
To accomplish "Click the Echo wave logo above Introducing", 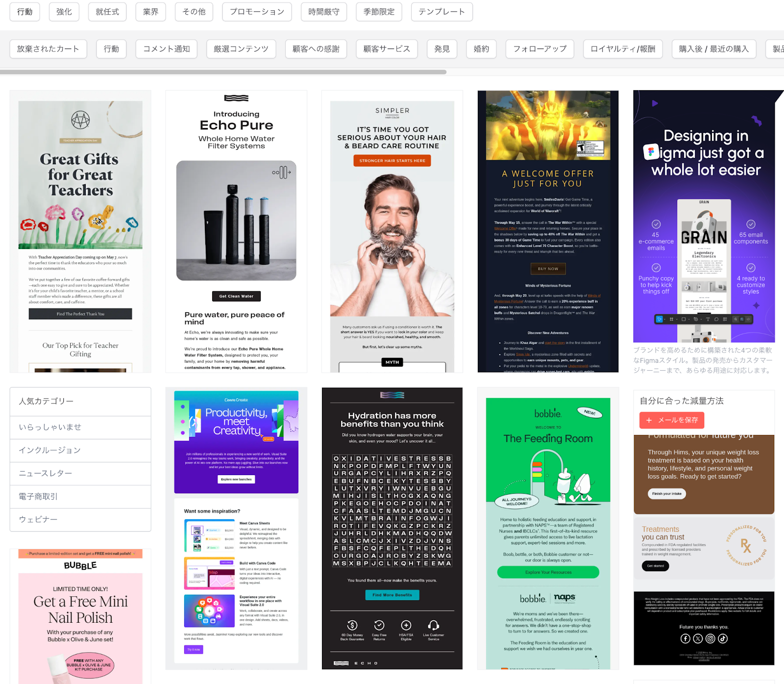I will 236,98.
